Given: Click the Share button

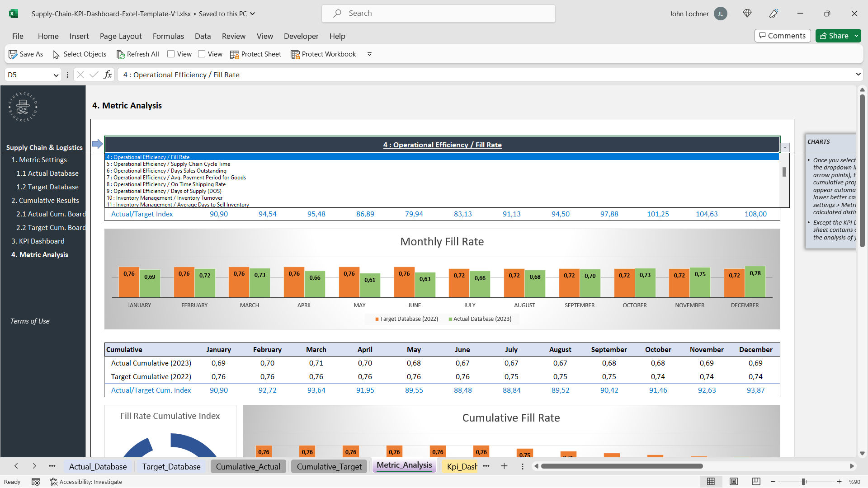Looking at the screenshot, I should [x=834, y=36].
